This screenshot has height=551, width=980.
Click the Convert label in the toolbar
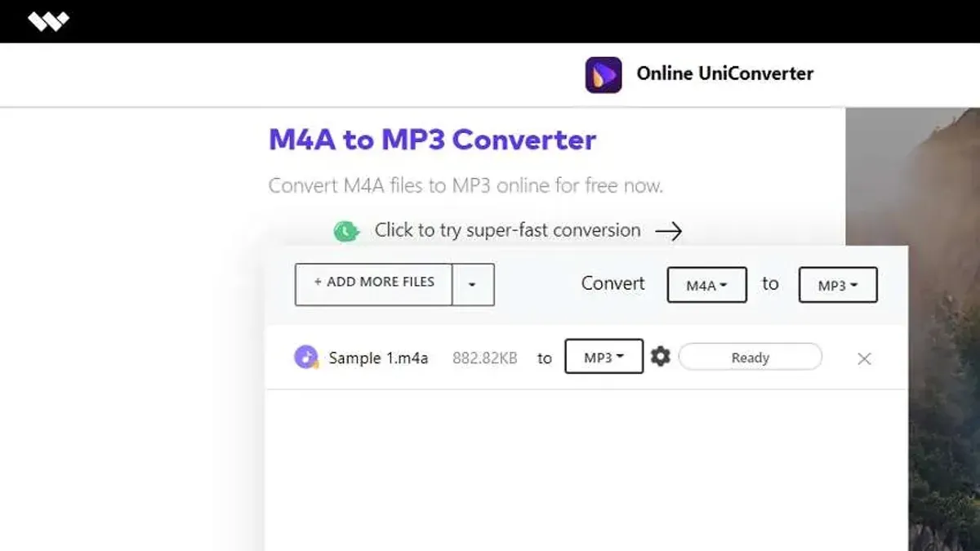point(612,283)
